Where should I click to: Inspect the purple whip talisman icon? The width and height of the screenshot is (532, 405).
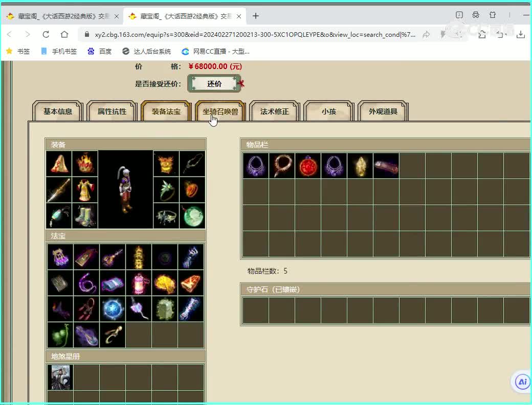[86, 283]
